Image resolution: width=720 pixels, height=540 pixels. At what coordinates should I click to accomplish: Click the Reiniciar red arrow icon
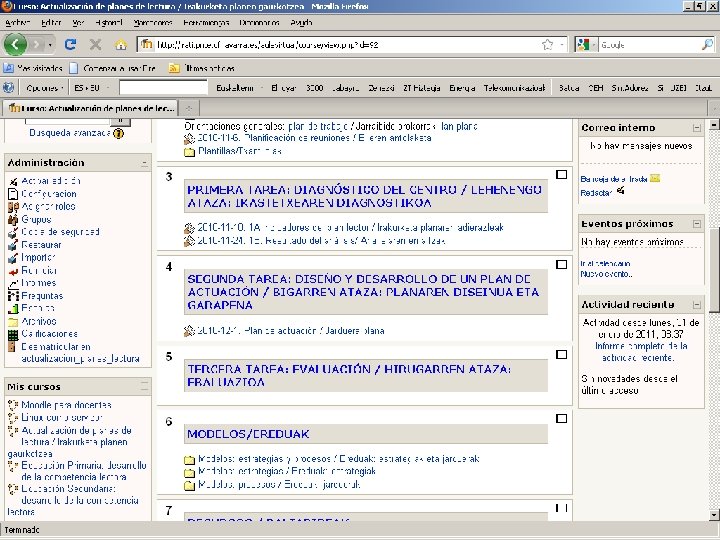point(13,271)
